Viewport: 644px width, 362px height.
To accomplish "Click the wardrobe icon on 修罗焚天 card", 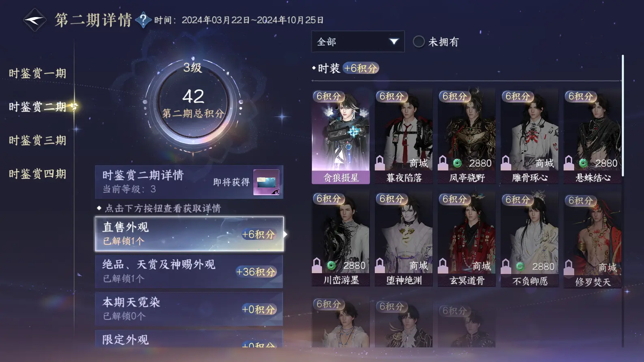I will 569,267.
